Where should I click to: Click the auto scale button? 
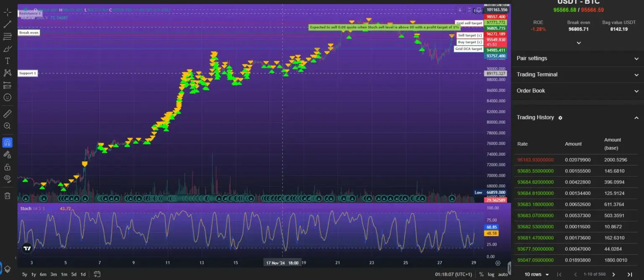503,274
